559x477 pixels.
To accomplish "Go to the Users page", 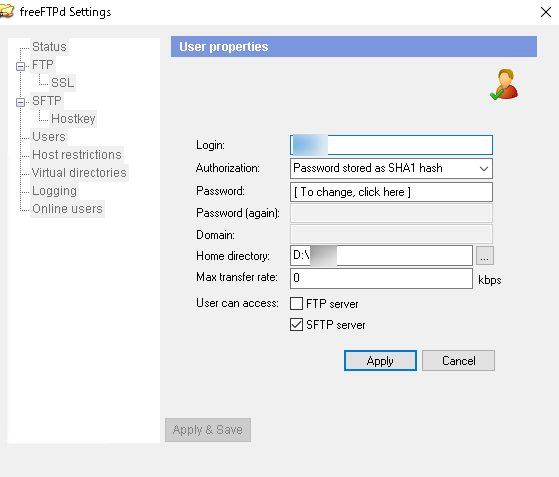I will pyautogui.click(x=49, y=137).
